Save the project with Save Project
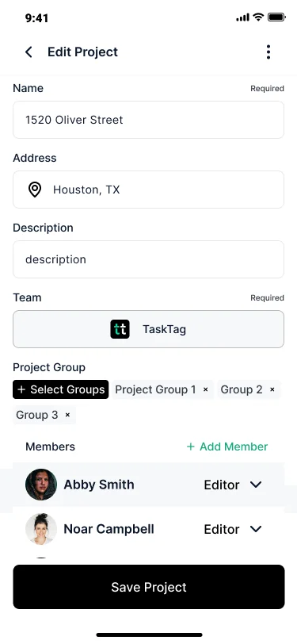Screen dimensions: 297x644 pos(149,587)
